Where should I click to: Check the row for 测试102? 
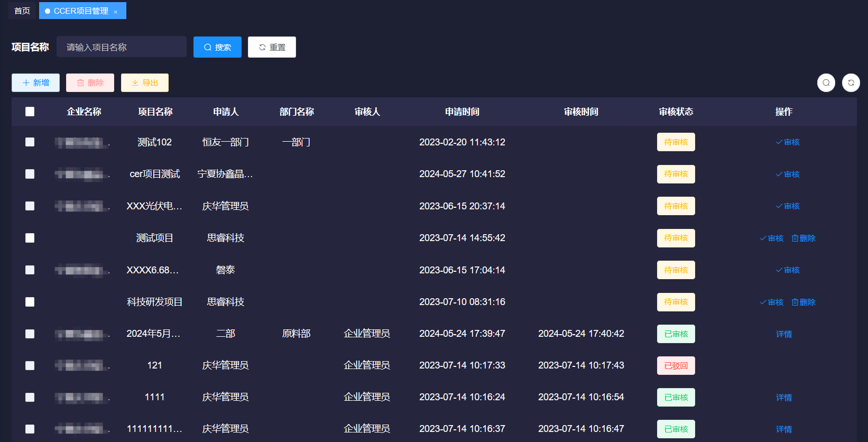(30, 142)
